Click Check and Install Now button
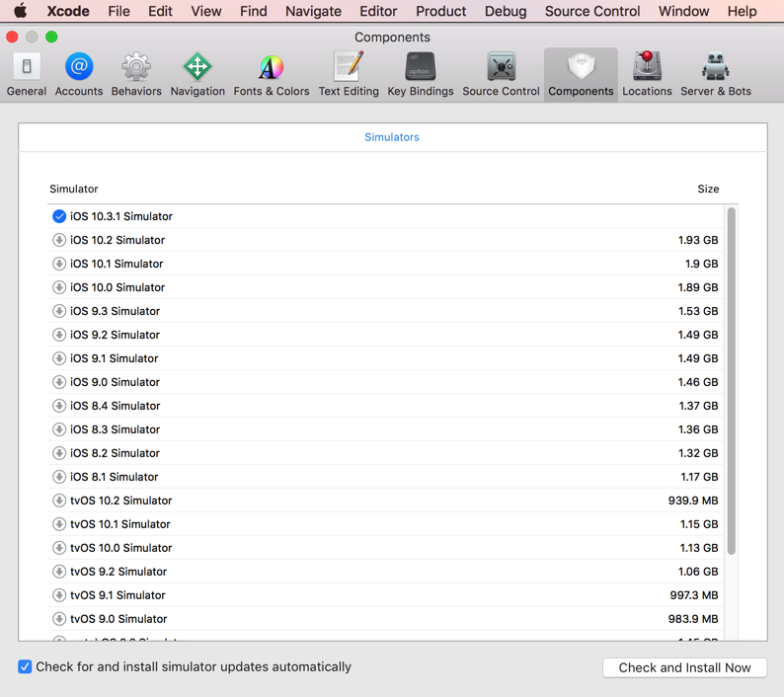Screen dimensions: 784x697 684,667
